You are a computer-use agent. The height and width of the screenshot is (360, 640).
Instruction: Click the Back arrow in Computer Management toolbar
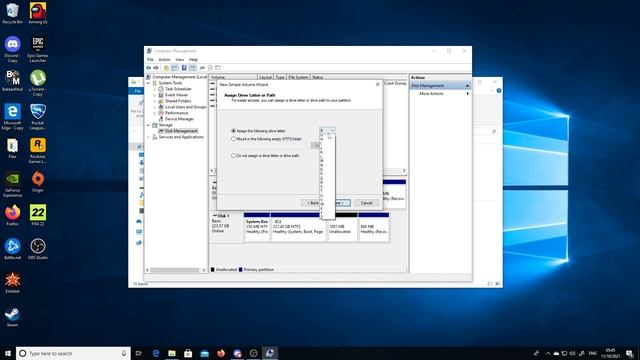pos(149,68)
